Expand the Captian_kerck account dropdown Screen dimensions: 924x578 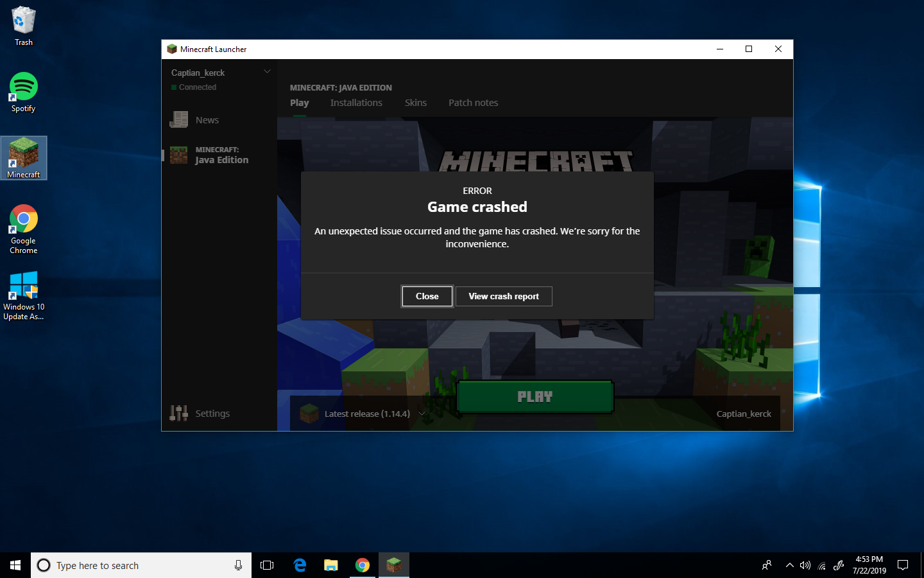click(267, 72)
